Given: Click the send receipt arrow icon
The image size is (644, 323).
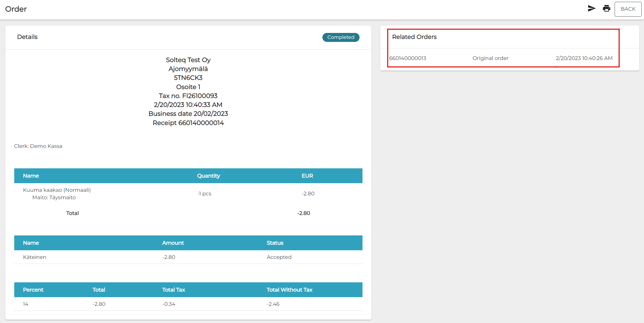Looking at the screenshot, I should [591, 9].
